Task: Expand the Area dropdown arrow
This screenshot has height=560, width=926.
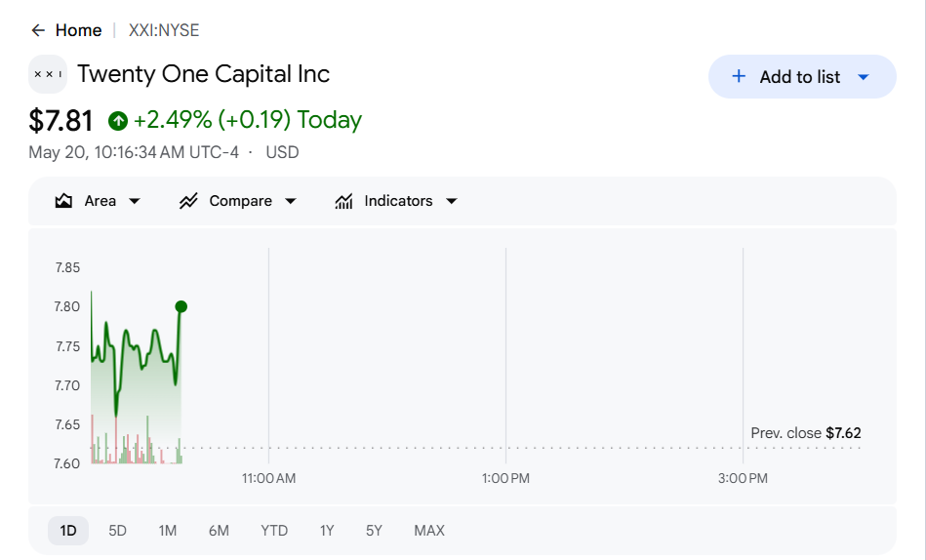Action: [135, 201]
